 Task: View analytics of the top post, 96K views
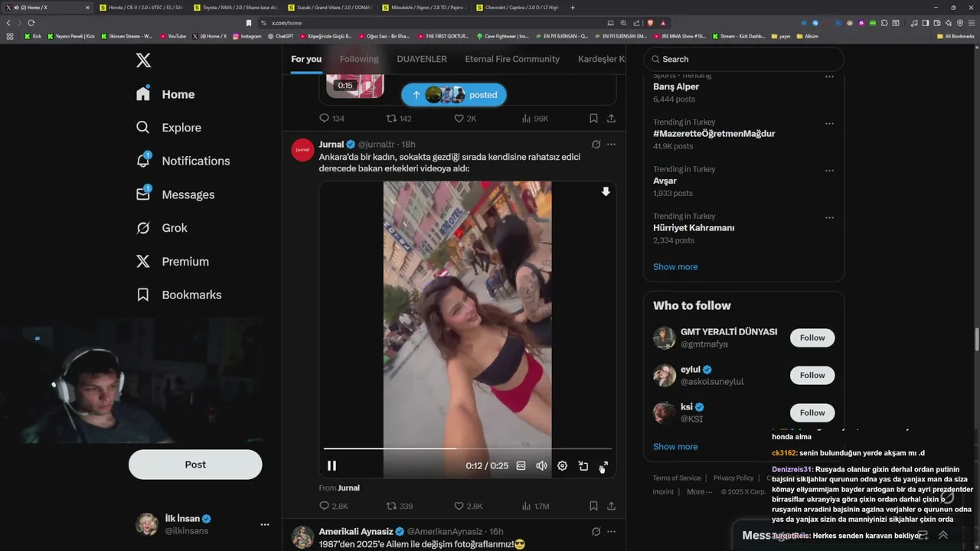click(x=534, y=119)
